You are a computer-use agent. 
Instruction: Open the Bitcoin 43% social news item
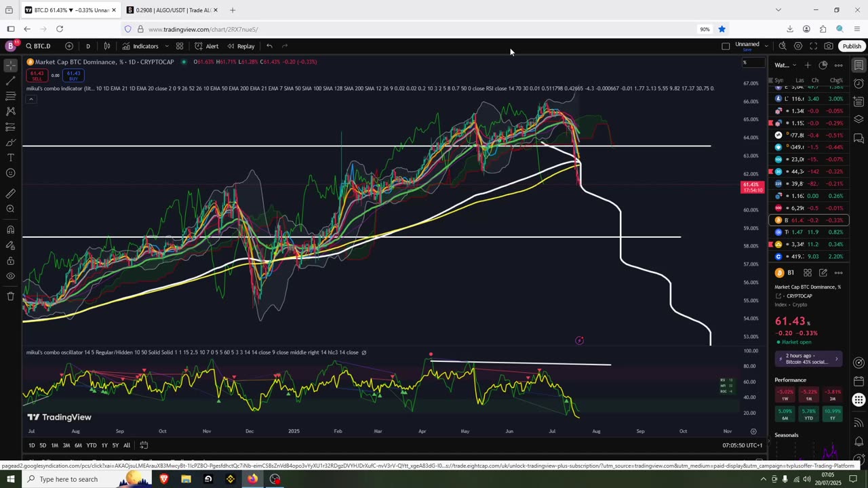(808, 359)
